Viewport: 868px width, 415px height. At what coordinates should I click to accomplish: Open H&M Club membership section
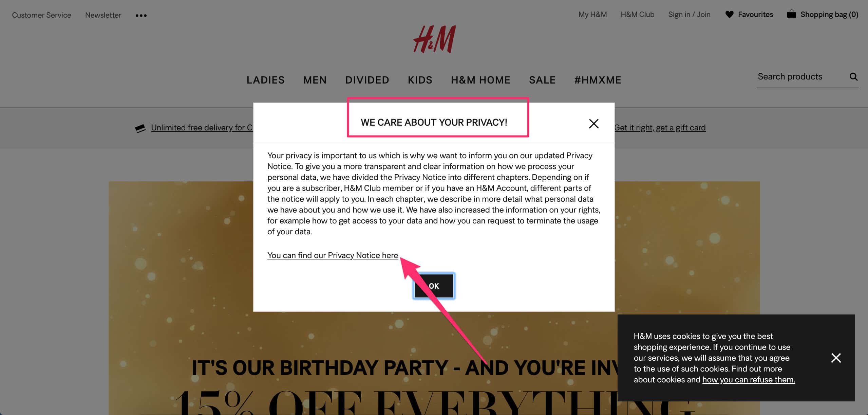637,14
